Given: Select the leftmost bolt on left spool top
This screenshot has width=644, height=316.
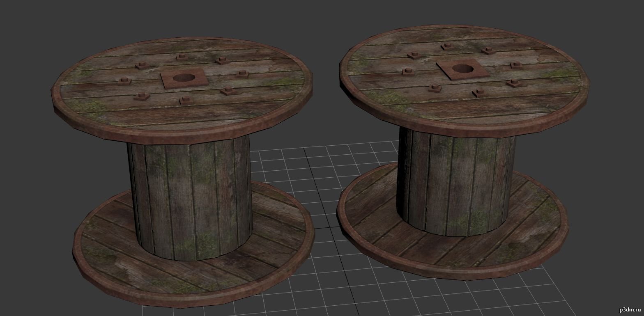Looking at the screenshot, I should click(124, 81).
